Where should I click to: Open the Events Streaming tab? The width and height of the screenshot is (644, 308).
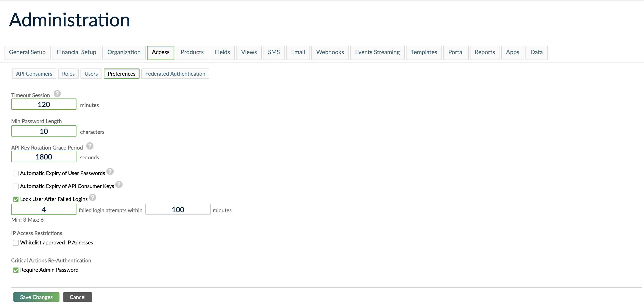377,52
